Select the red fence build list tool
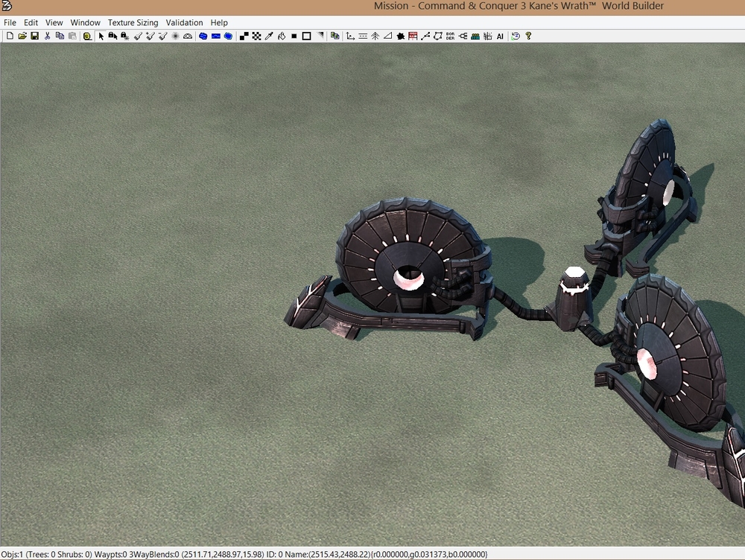 tap(413, 36)
